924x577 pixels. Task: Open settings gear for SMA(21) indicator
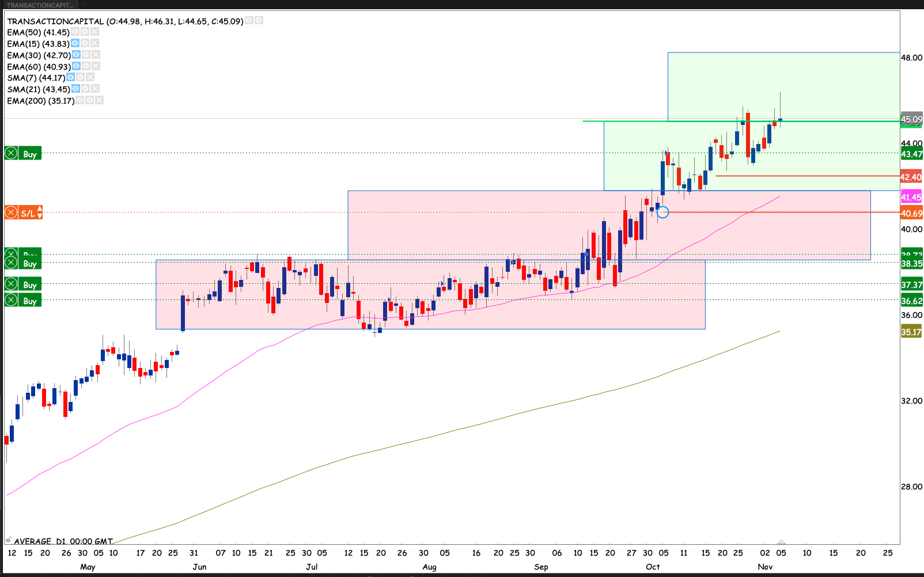point(85,89)
